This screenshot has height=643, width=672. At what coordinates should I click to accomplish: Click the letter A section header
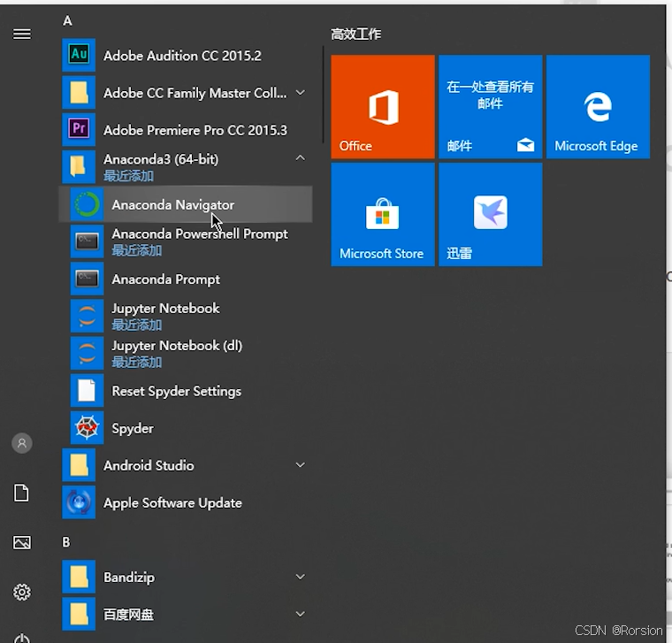coord(67,20)
